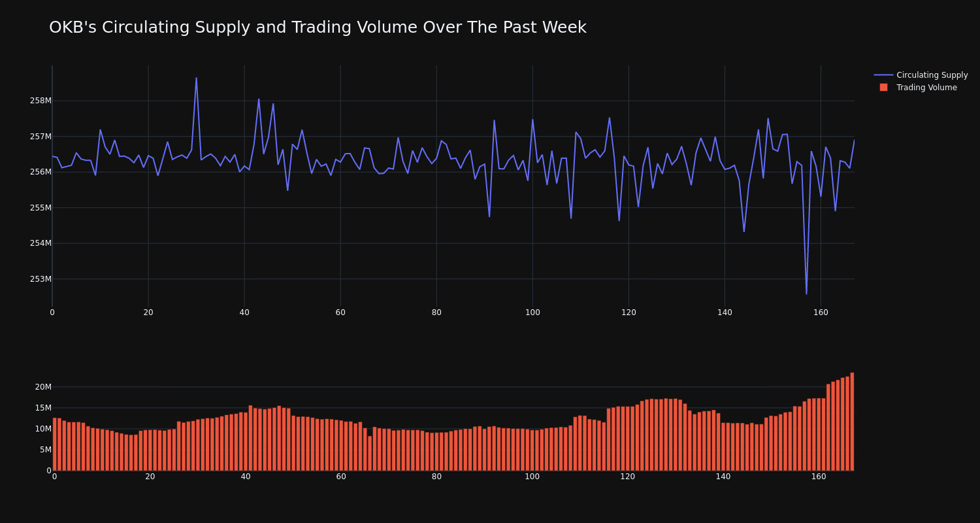This screenshot has height=523, width=980.
Task: Click the 40 tick on supply chart x-axis
Action: point(244,312)
